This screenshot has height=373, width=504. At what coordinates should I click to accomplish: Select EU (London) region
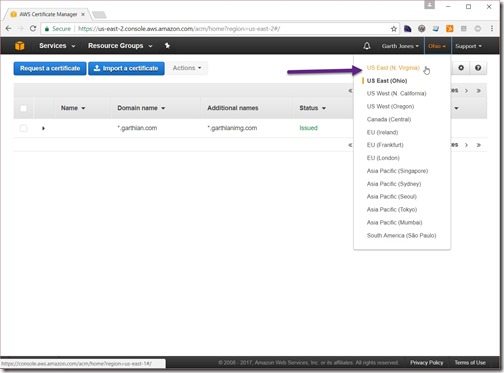(383, 158)
